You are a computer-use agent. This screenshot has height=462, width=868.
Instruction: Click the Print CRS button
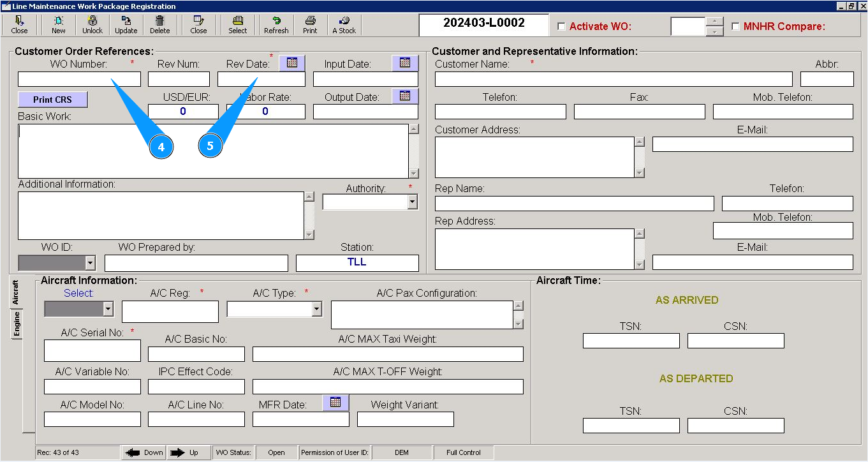tap(52, 100)
